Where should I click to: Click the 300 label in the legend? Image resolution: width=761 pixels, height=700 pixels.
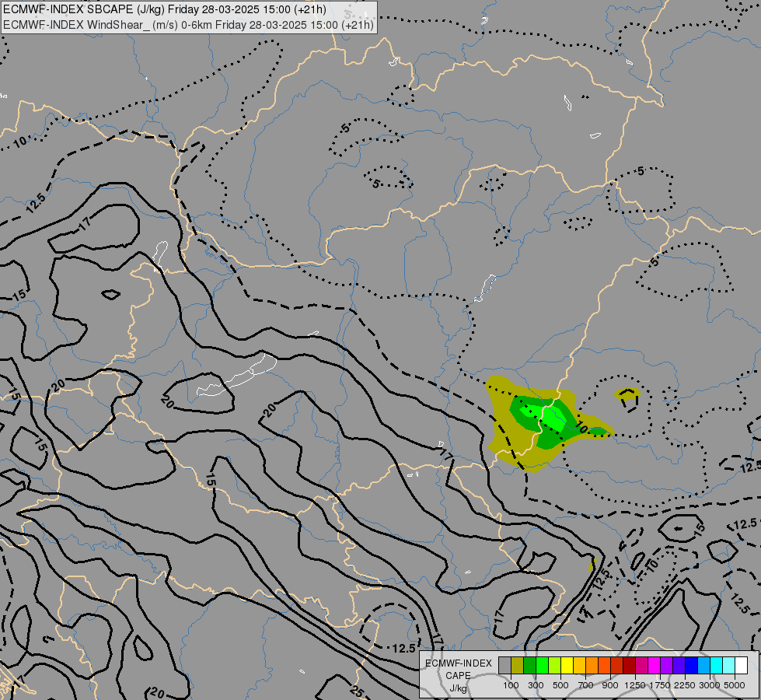(x=536, y=685)
